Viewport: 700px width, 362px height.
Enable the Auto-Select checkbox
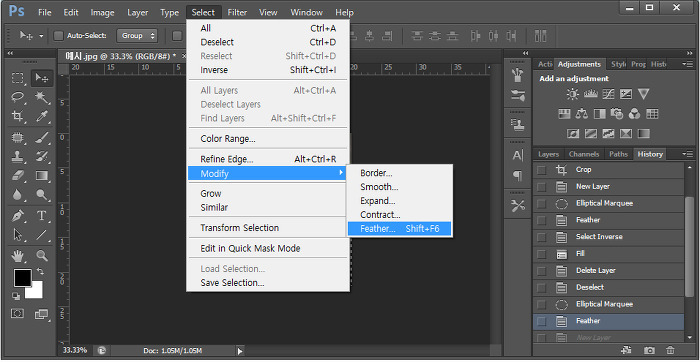(x=58, y=36)
